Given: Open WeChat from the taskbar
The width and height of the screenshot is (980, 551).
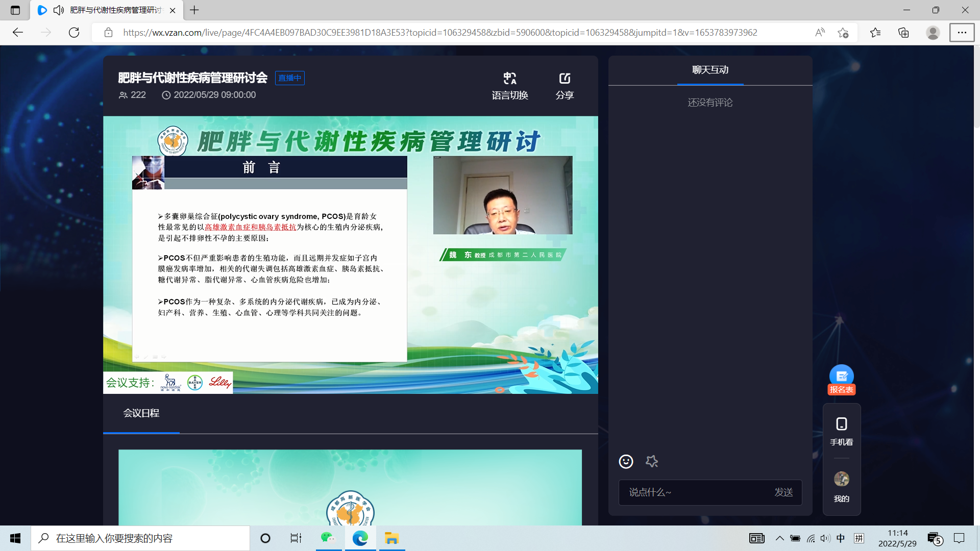Looking at the screenshot, I should click(328, 538).
